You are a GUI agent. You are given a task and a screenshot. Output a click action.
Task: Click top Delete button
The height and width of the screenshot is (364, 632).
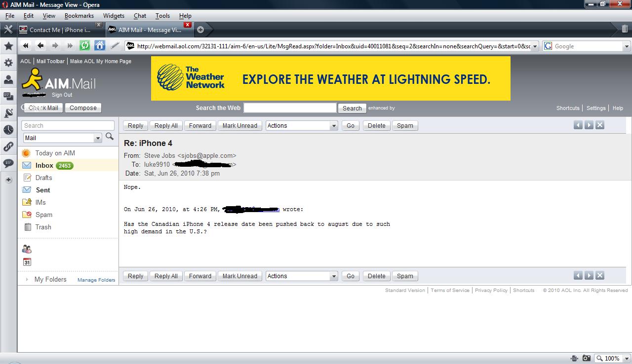pyautogui.click(x=376, y=126)
